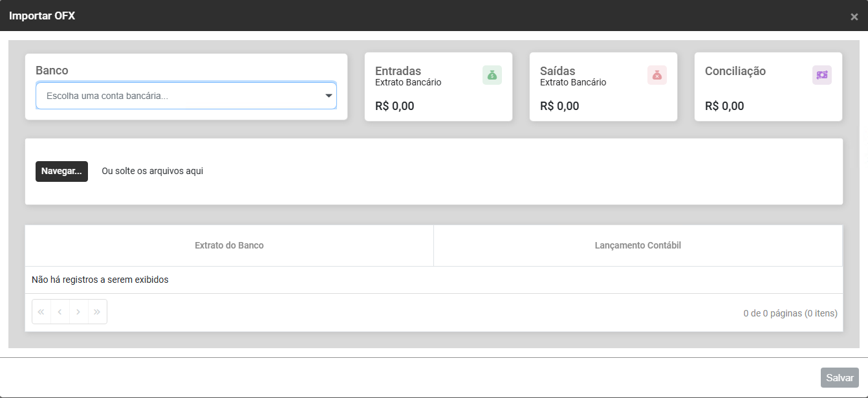This screenshot has height=398, width=868.
Task: Click 'Extrato Bancário' under Saídas
Action: (573, 83)
